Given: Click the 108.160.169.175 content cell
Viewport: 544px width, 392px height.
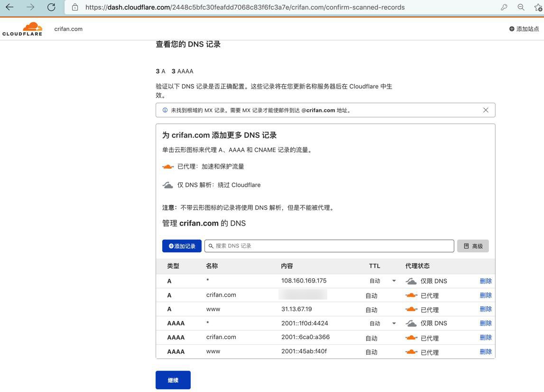Looking at the screenshot, I should tap(304, 281).
